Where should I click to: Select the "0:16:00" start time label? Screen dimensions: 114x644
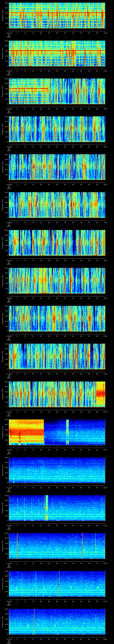point(9,601)
